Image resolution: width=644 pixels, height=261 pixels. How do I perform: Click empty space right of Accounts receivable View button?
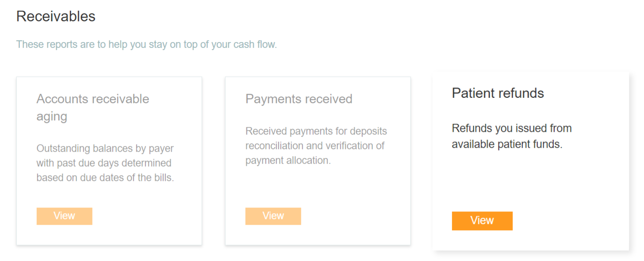point(146,216)
